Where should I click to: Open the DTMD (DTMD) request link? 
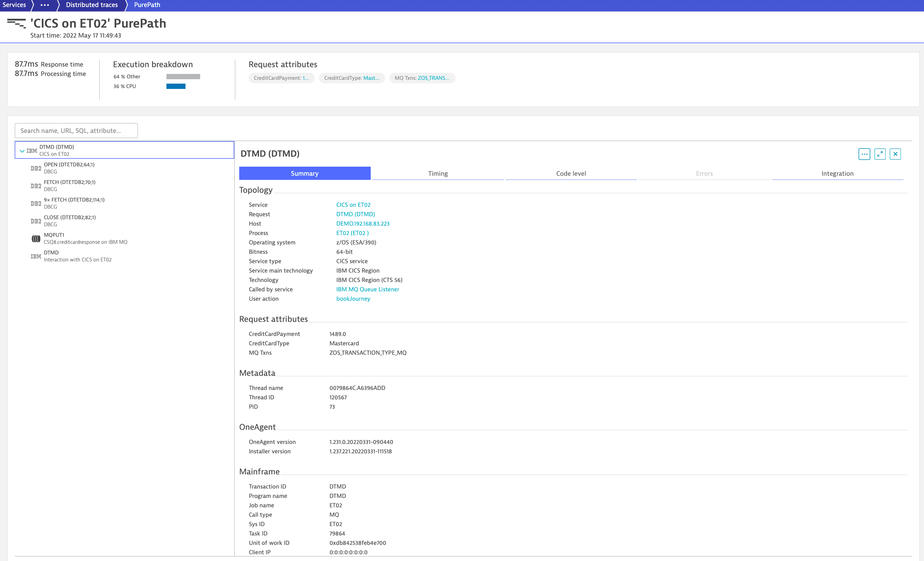[x=355, y=214]
